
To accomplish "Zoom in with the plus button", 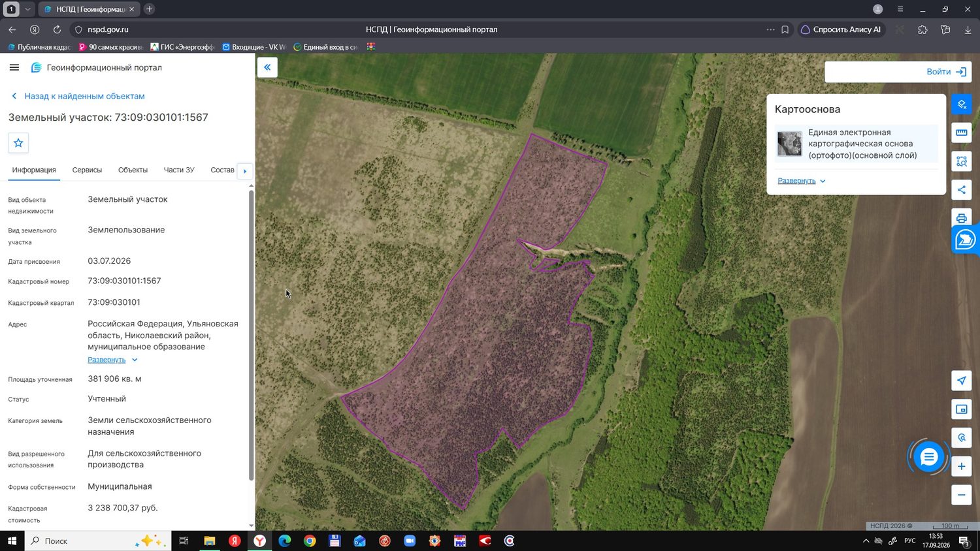I will (962, 466).
